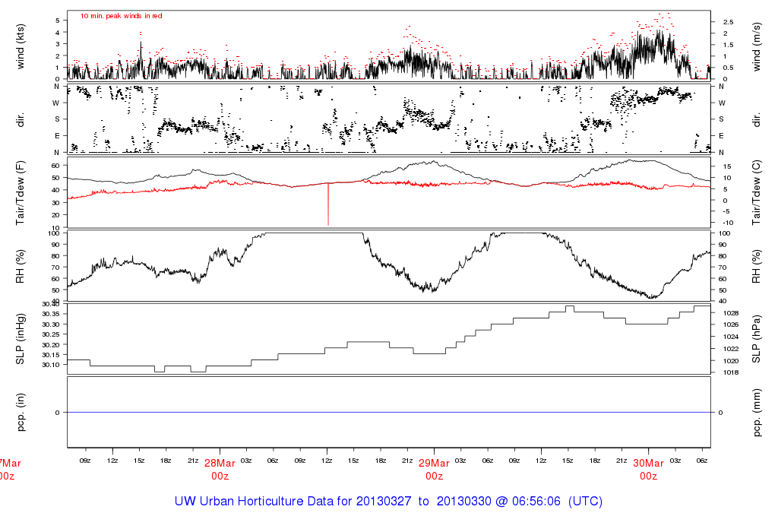Click the 'Tair/Tdew (F)' axis label
The height and width of the screenshot is (532, 778).
click(21, 194)
